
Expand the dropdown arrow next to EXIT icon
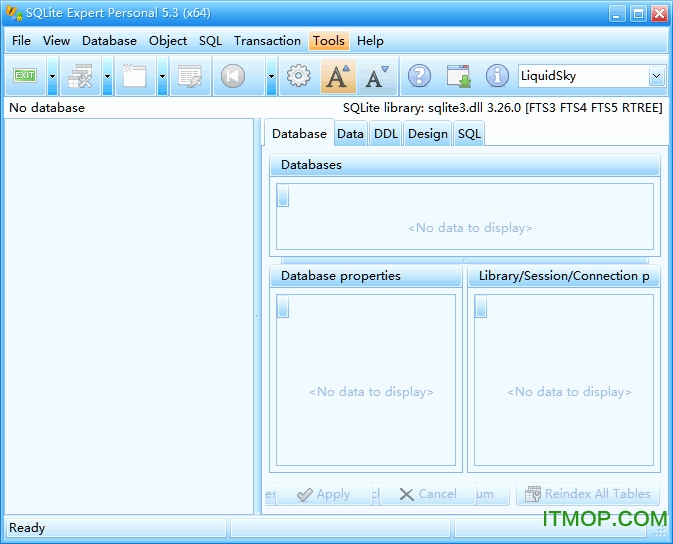[x=52, y=76]
